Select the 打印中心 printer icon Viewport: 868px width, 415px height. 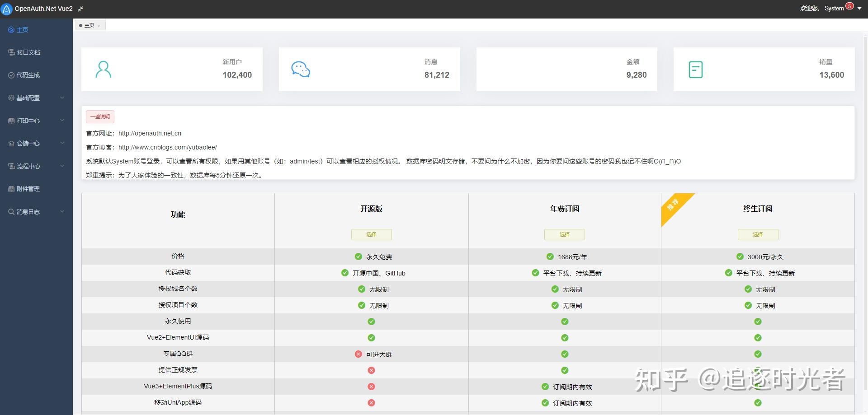[10, 121]
